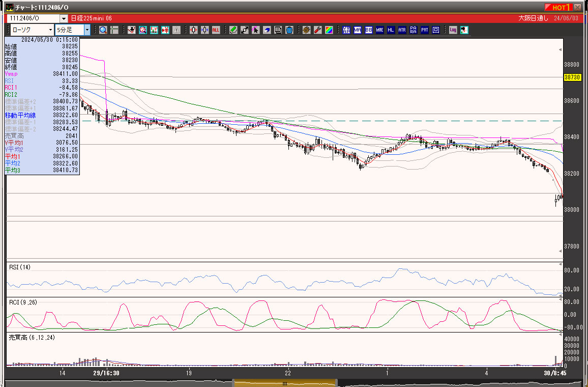Toggle the HL high-low indicator
588x387 pixels.
pos(391,30)
